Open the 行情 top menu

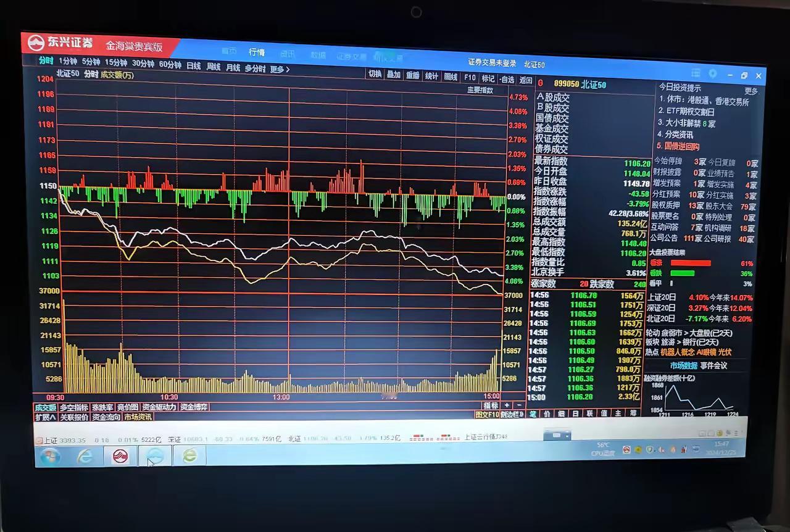pos(257,52)
